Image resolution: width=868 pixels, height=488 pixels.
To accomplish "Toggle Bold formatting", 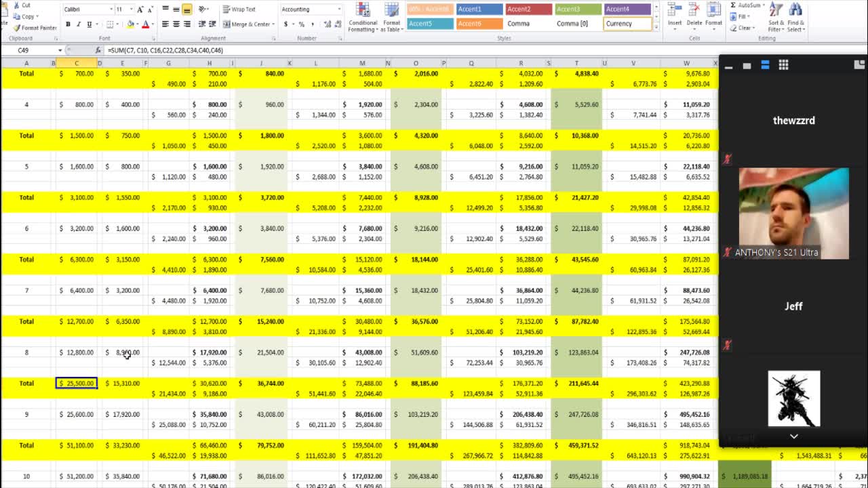I will (x=68, y=24).
